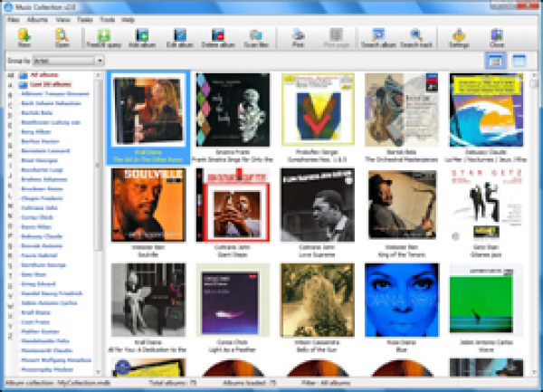
Task: Filter by artist Chopin Frederic
Action: point(42,198)
